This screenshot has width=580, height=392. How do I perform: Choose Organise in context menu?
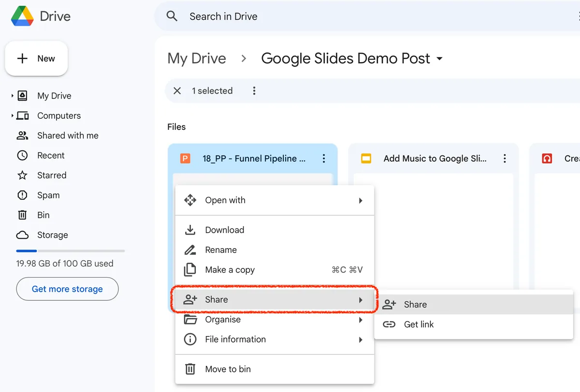click(275, 320)
